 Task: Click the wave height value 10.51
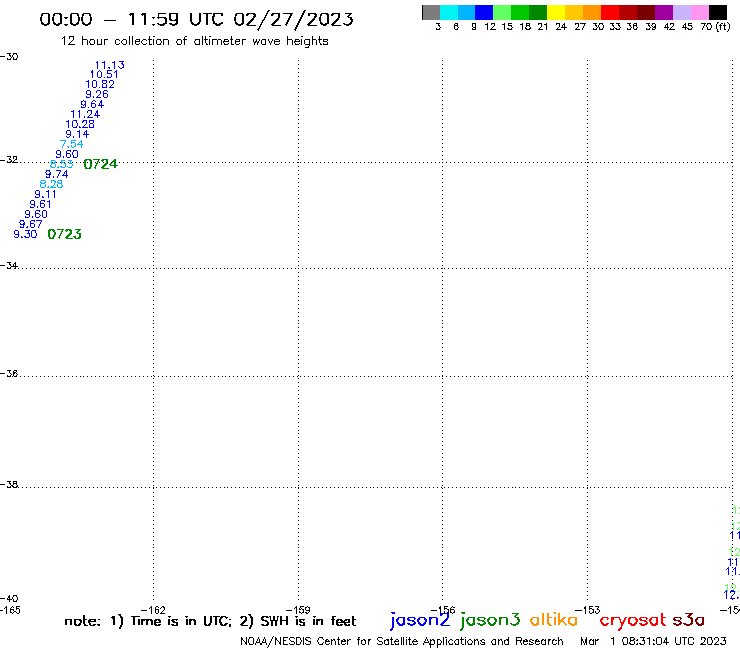[104, 75]
